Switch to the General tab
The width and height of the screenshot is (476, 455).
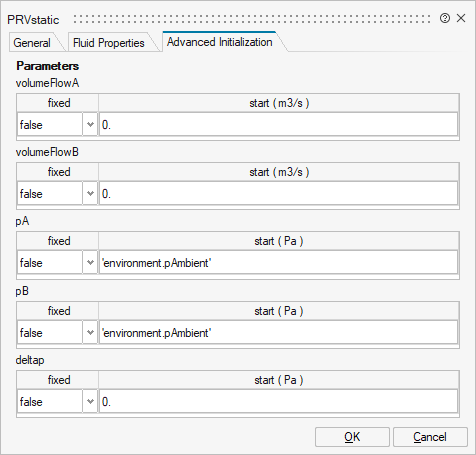(x=32, y=43)
